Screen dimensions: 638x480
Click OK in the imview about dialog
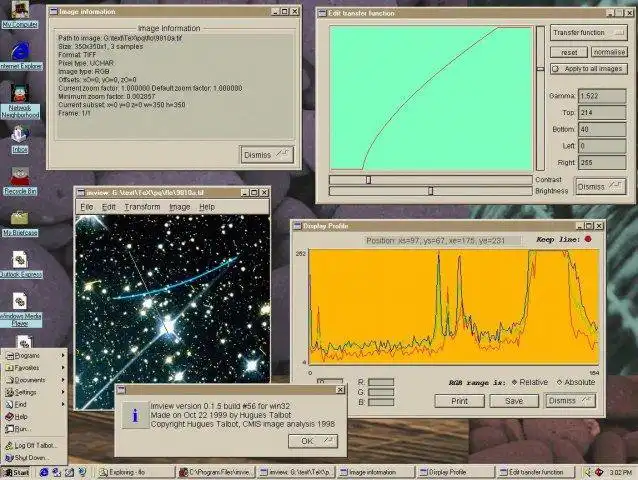pos(313,441)
